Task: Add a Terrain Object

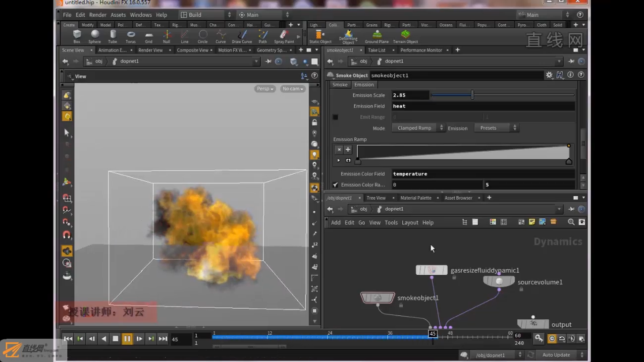Action: 405,36
